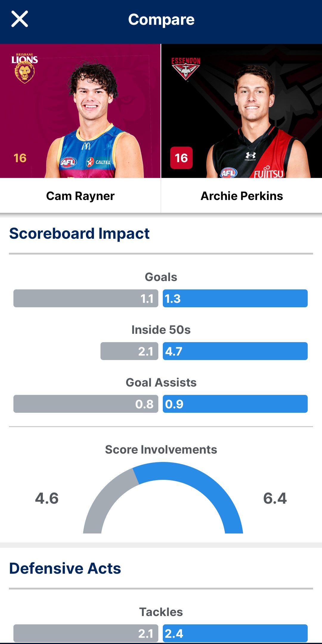The height and width of the screenshot is (644, 322).
Task: Tap the blue Goal Assists bar showing 0.9
Action: click(235, 404)
